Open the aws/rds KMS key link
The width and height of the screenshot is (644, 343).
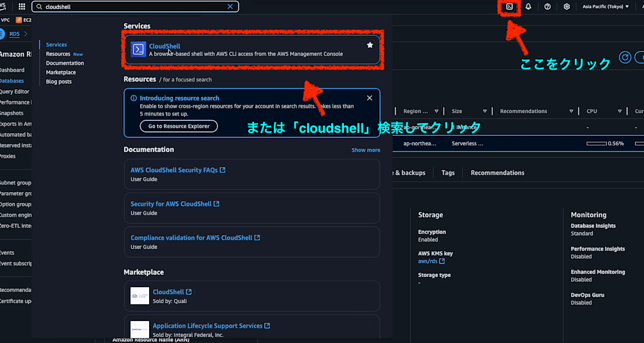[x=431, y=261]
